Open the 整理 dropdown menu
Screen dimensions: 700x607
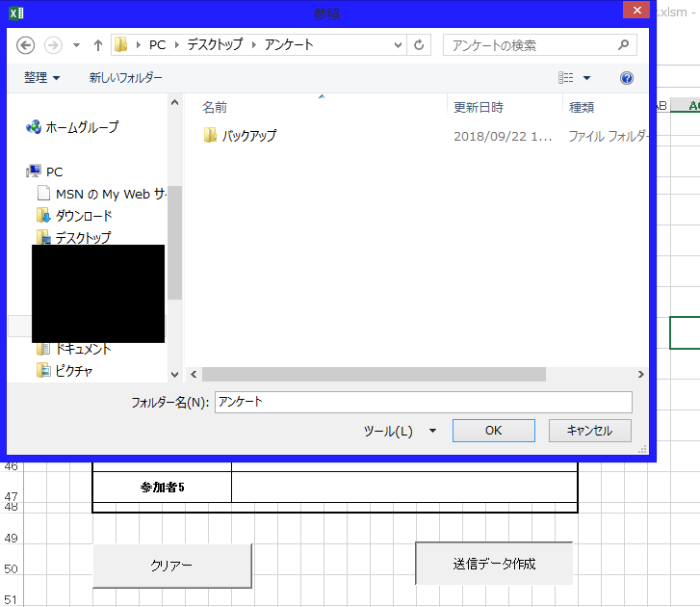(42, 78)
